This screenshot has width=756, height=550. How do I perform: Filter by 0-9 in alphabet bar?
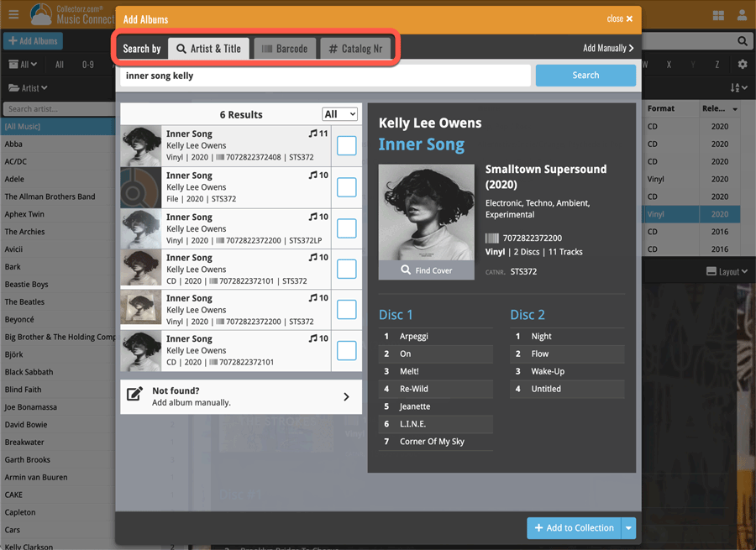click(x=87, y=65)
